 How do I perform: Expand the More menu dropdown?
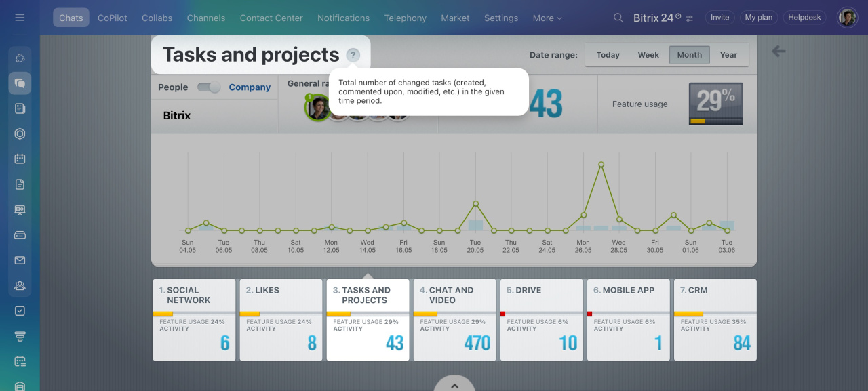[547, 18]
